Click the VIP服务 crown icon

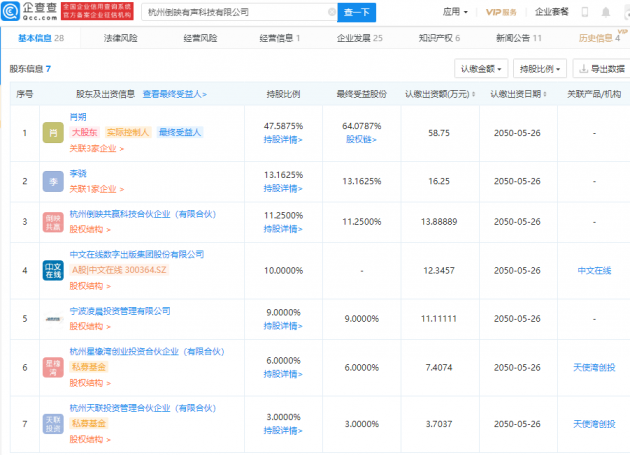(492, 13)
